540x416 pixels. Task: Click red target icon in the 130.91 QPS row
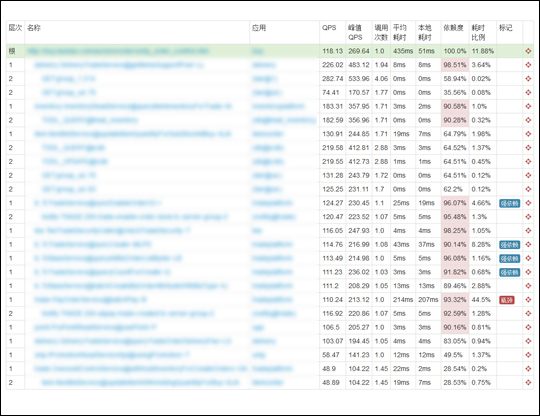click(528, 134)
